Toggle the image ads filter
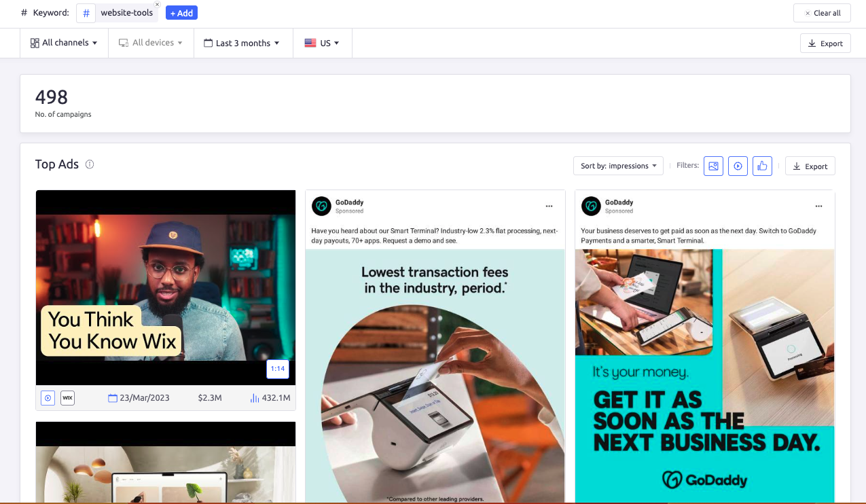Screen dimensions: 866x504 point(713,166)
